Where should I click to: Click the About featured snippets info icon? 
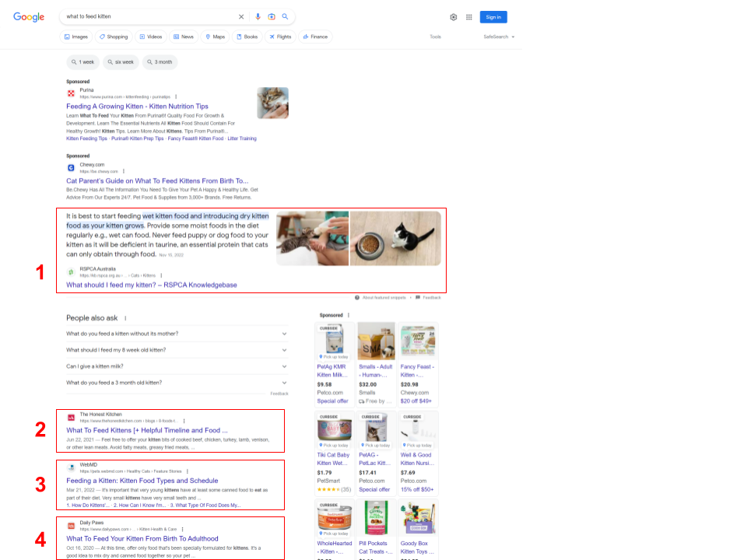coord(357,297)
